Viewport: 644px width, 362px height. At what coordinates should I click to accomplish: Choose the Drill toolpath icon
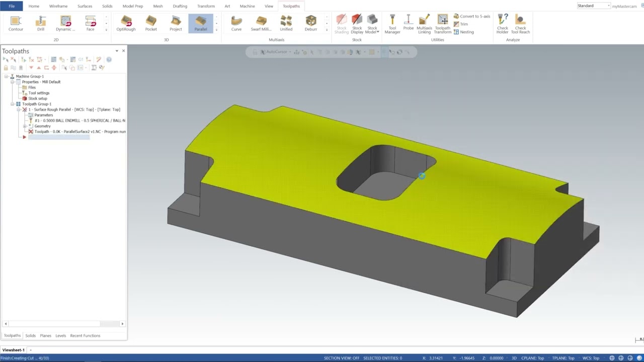pyautogui.click(x=41, y=24)
